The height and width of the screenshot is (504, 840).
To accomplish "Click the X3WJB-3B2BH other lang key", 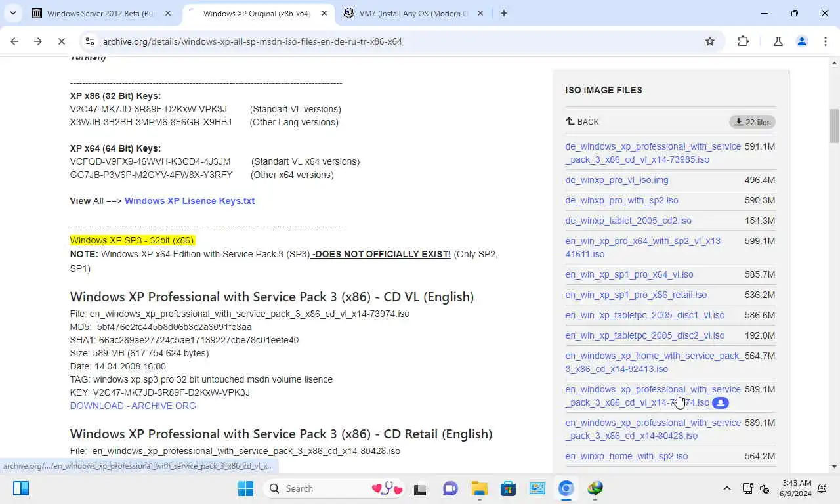I will point(151,122).
